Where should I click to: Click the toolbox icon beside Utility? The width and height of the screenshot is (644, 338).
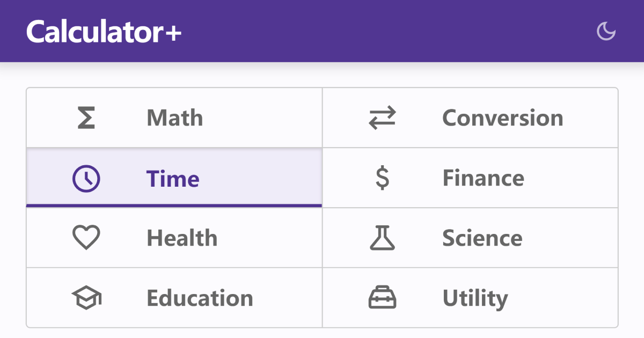pos(382,298)
